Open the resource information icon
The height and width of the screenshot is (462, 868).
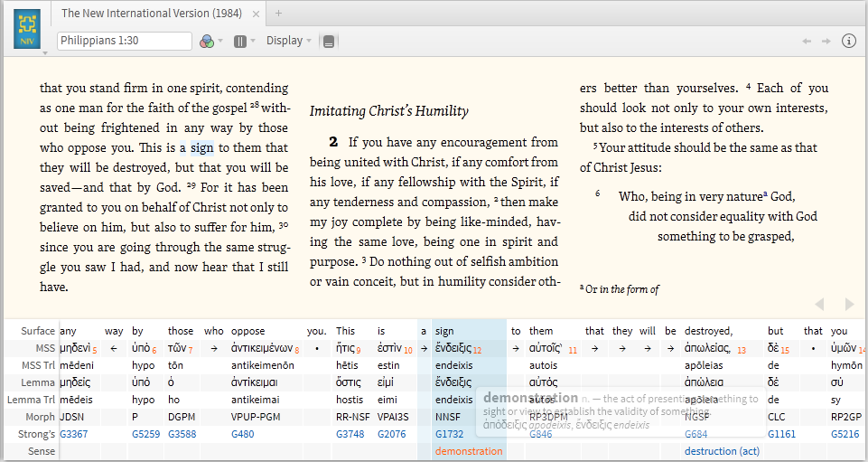coord(849,41)
